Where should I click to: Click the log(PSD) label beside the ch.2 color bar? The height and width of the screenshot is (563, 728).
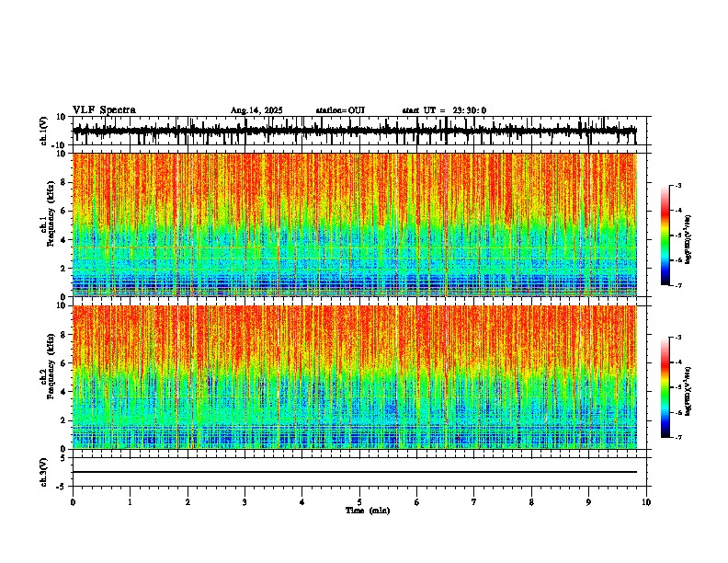pyautogui.click(x=688, y=391)
